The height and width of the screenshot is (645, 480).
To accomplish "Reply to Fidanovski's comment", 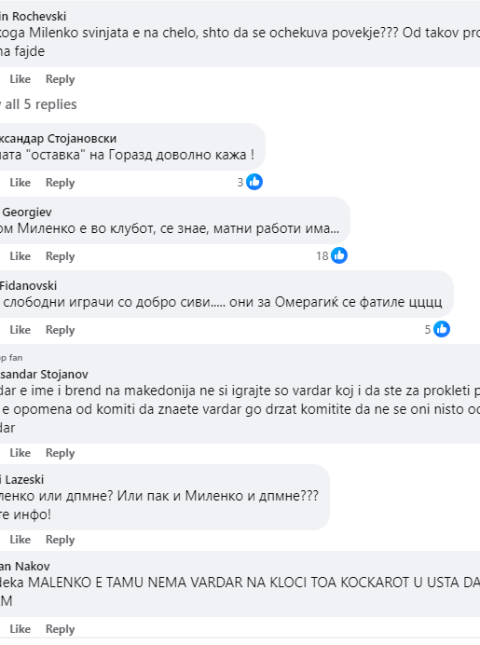I will pos(60,329).
